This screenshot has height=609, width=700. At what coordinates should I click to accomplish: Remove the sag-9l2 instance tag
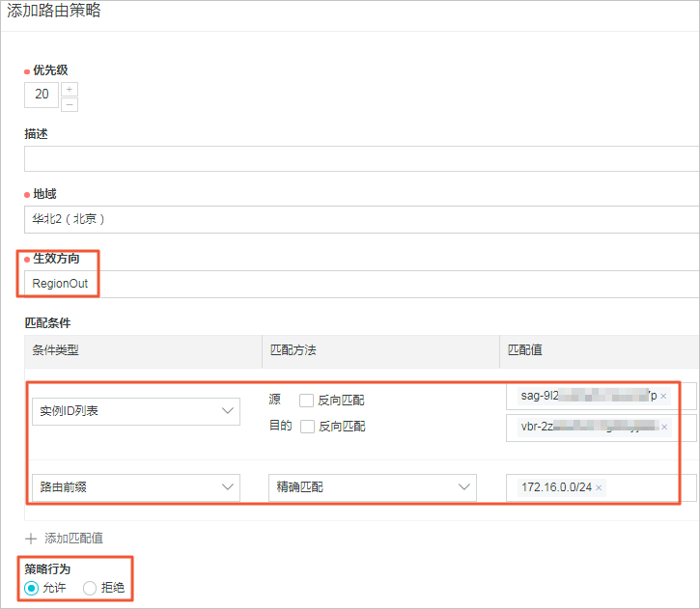pyautogui.click(x=663, y=396)
